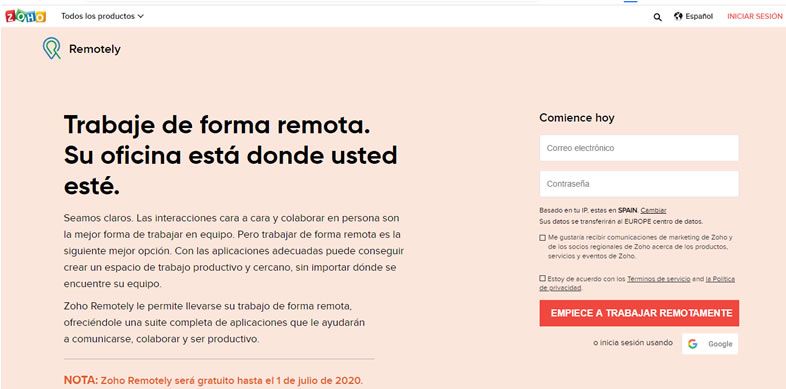
Task: Click the Remotely pin logo icon
Action: coord(52,48)
